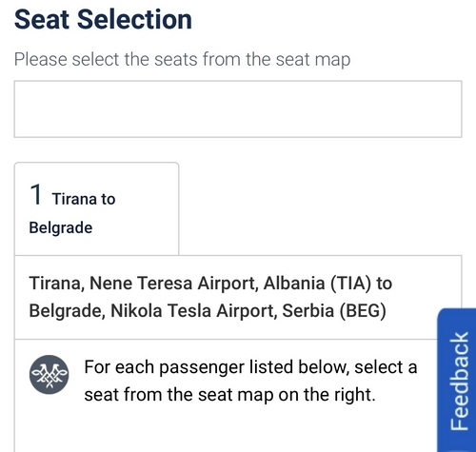Click the words seat map in the subtitle
The height and width of the screenshot is (452, 476).
click(313, 60)
